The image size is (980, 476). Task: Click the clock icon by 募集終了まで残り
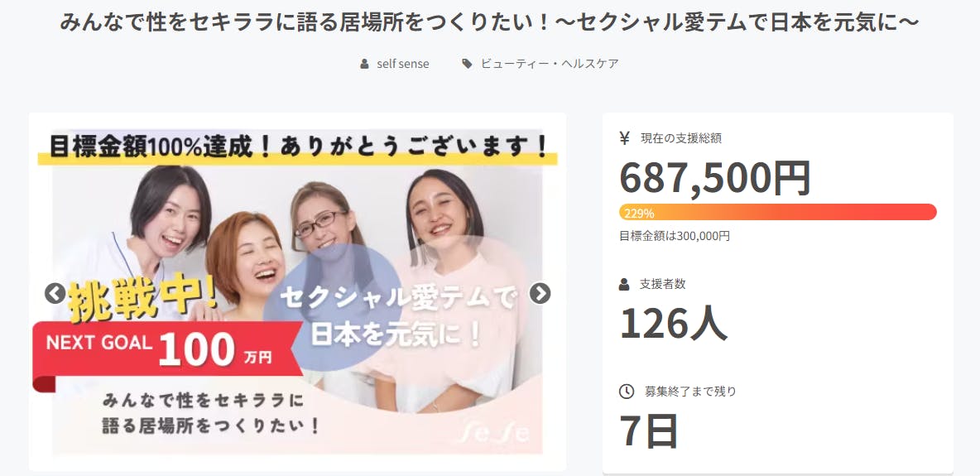click(627, 392)
